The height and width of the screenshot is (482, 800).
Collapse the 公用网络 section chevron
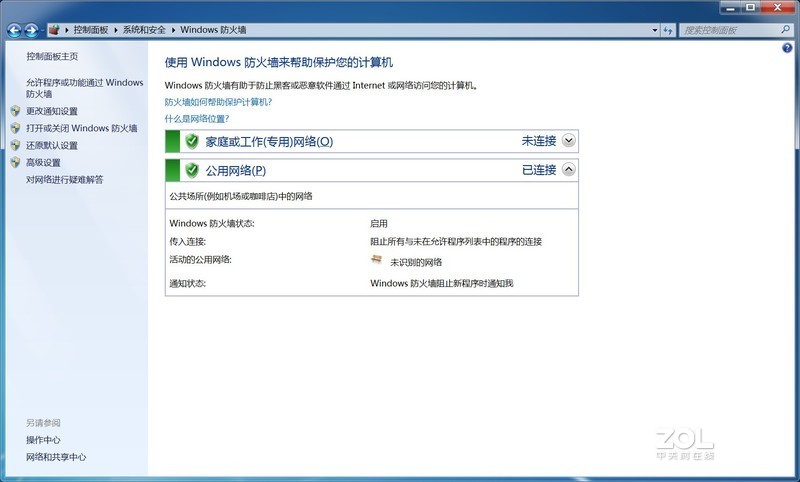[x=568, y=169]
